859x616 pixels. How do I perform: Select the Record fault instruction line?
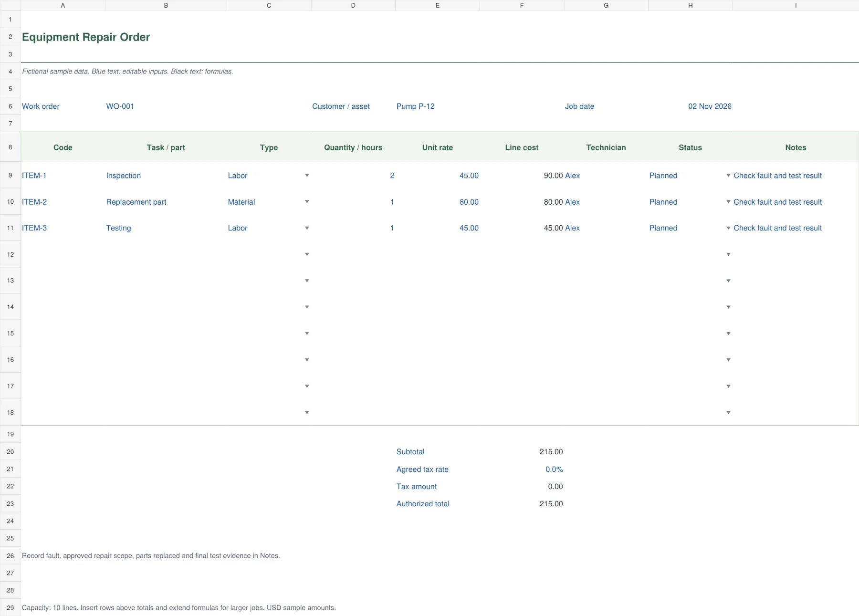151,555
